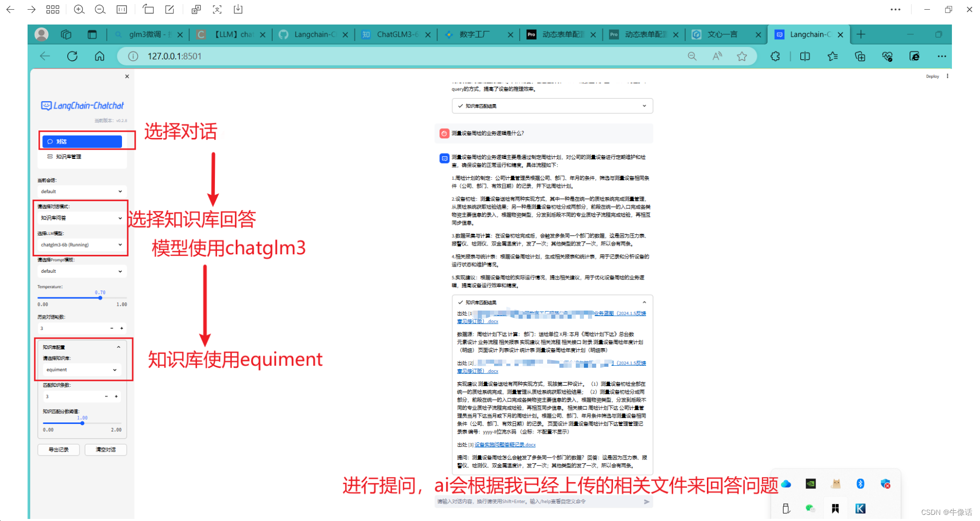Send the chat message with arrow icon
This screenshot has height=521, width=980.
(647, 502)
